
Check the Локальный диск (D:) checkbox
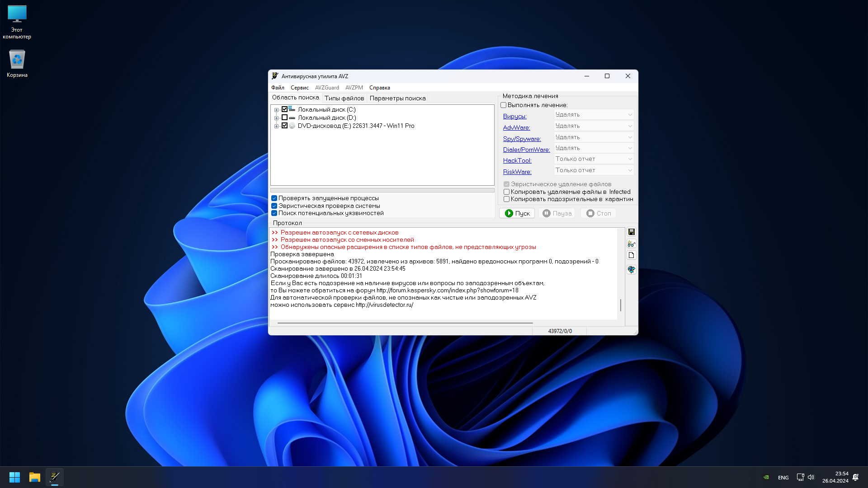click(x=284, y=117)
